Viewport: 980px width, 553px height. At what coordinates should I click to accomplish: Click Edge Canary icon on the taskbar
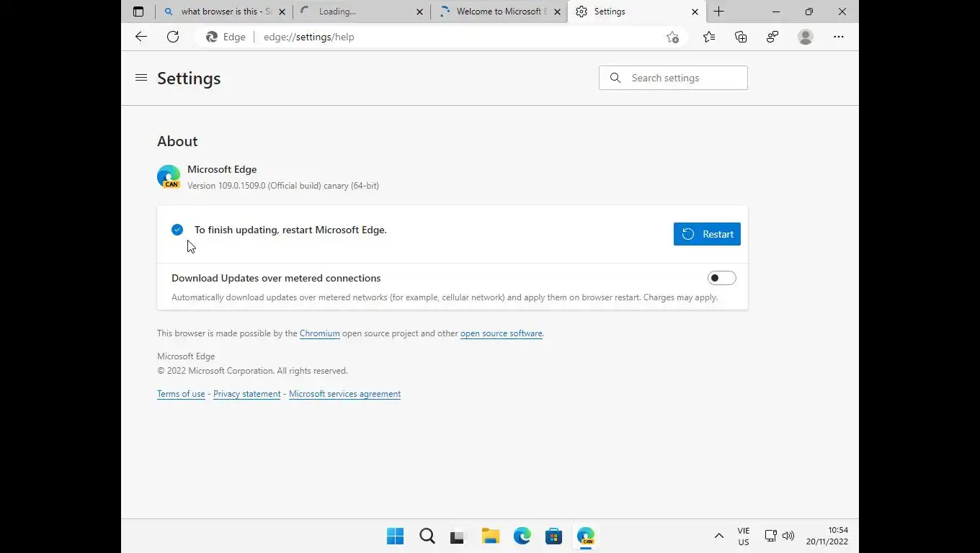(586, 536)
